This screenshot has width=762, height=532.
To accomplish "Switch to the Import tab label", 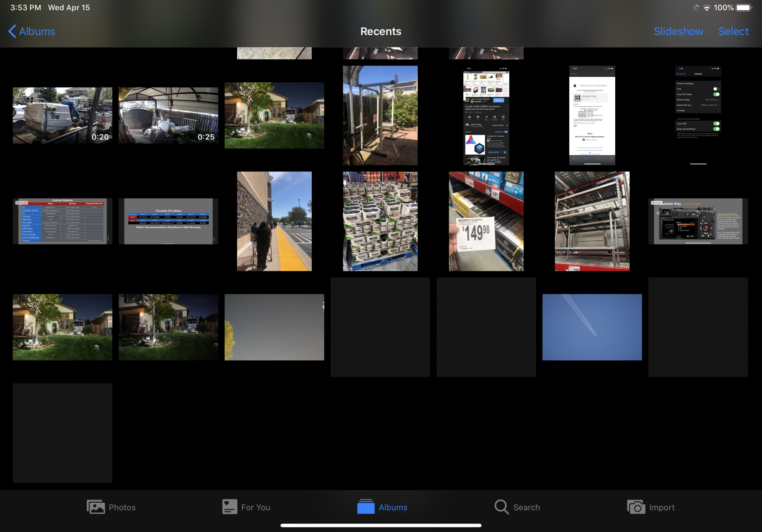I will (662, 507).
